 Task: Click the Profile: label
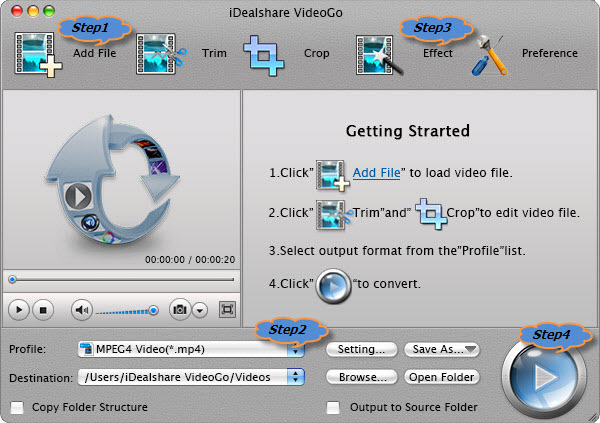pyautogui.click(x=28, y=349)
